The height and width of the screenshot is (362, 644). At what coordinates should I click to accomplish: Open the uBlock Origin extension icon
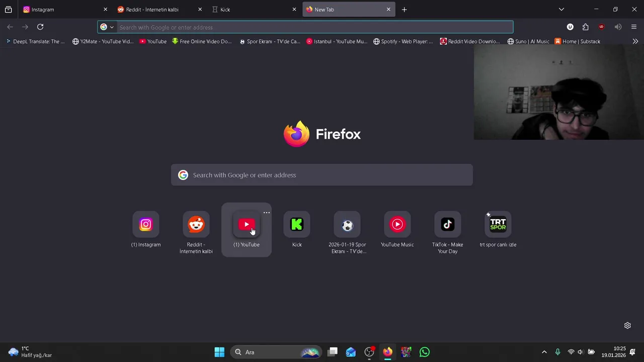pyautogui.click(x=601, y=27)
